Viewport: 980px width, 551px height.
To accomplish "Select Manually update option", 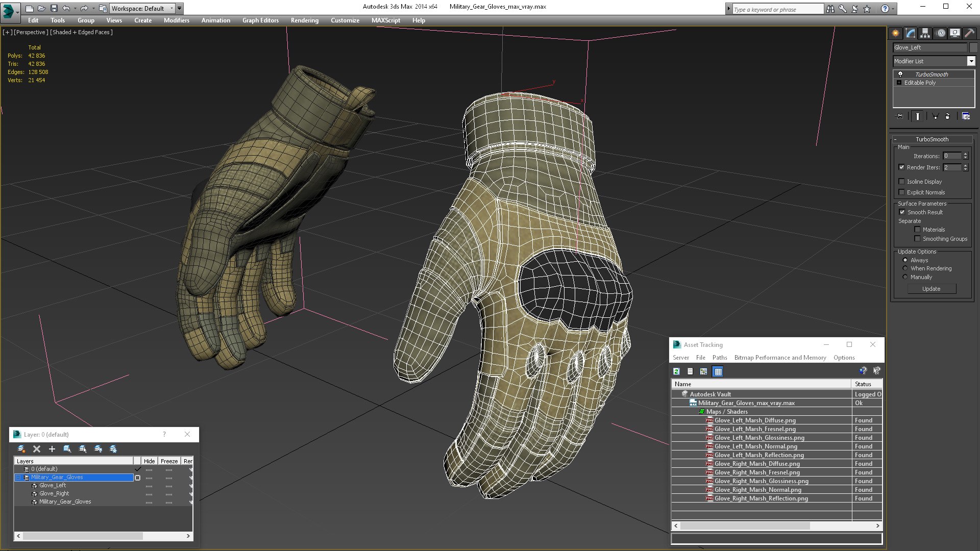I will pyautogui.click(x=905, y=277).
